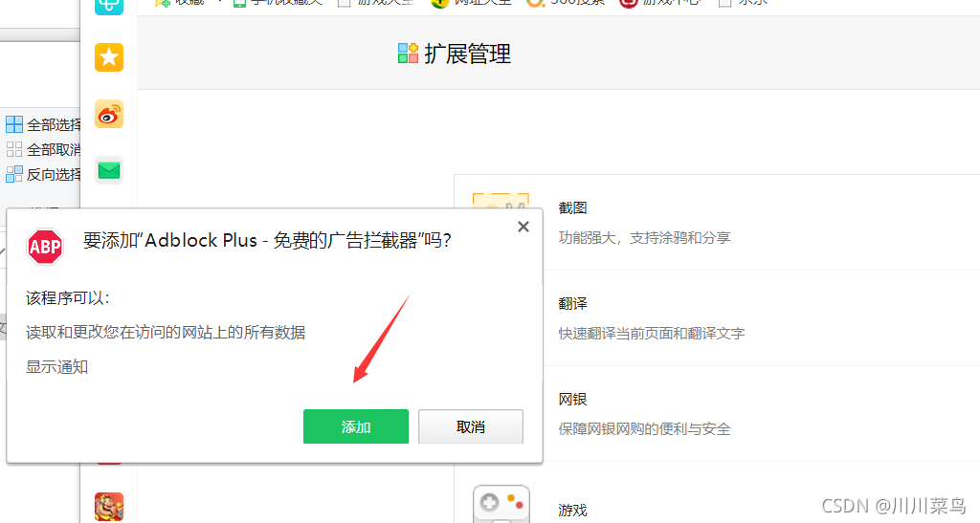Viewport: 980px width, 523px height.
Task: Close the Adblock Plus dialog
Action: [523, 227]
